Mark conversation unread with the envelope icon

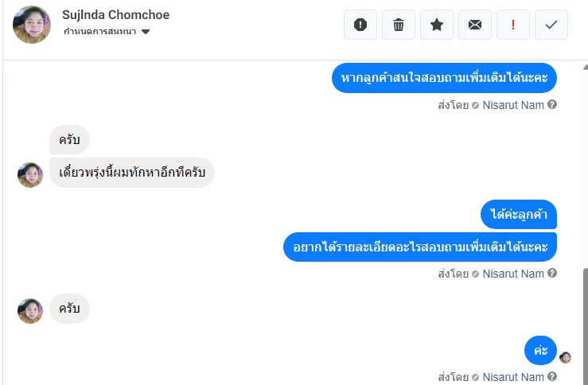475,25
